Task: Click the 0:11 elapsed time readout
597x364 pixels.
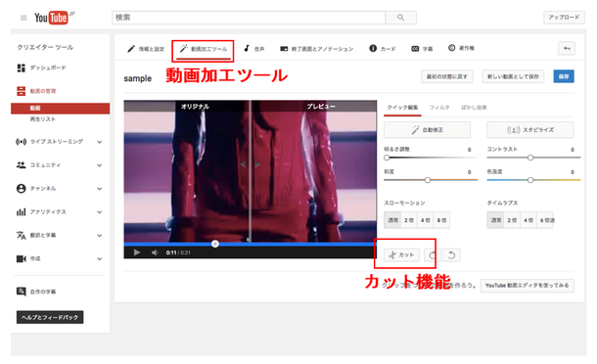Action: 171,252
